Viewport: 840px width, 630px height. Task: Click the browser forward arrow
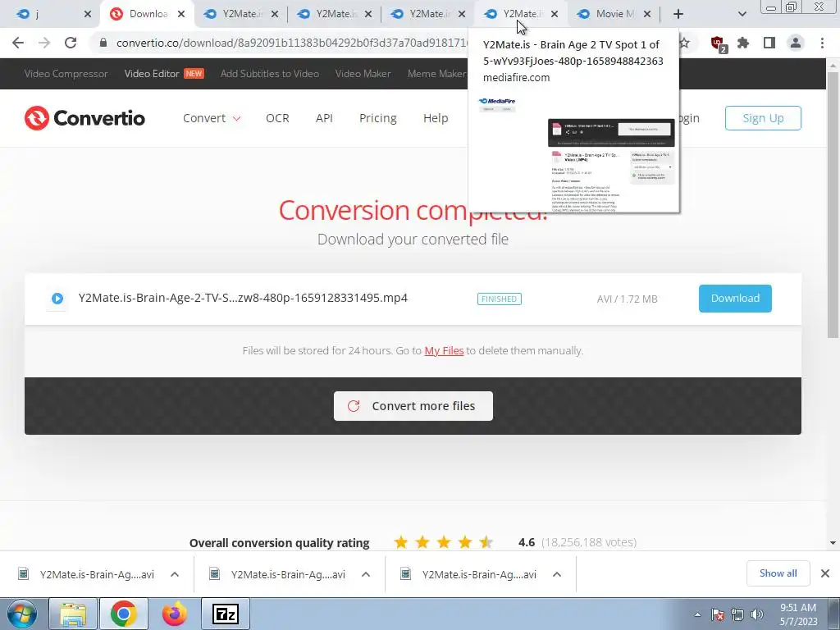(44, 43)
